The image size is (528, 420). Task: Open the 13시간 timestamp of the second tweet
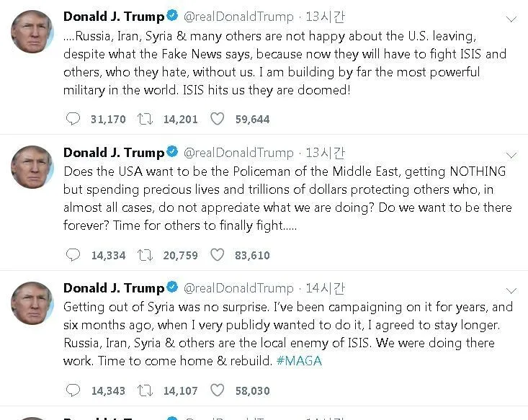pyautogui.click(x=325, y=152)
